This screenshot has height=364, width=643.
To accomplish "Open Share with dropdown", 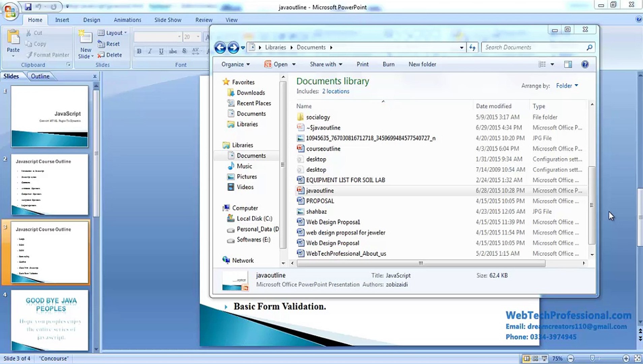I will click(326, 64).
